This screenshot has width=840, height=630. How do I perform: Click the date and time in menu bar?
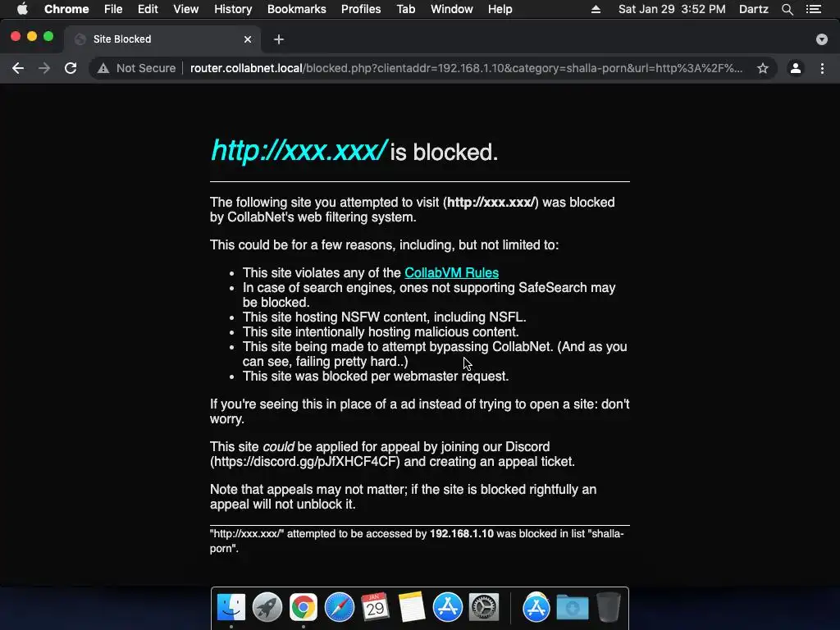[672, 9]
